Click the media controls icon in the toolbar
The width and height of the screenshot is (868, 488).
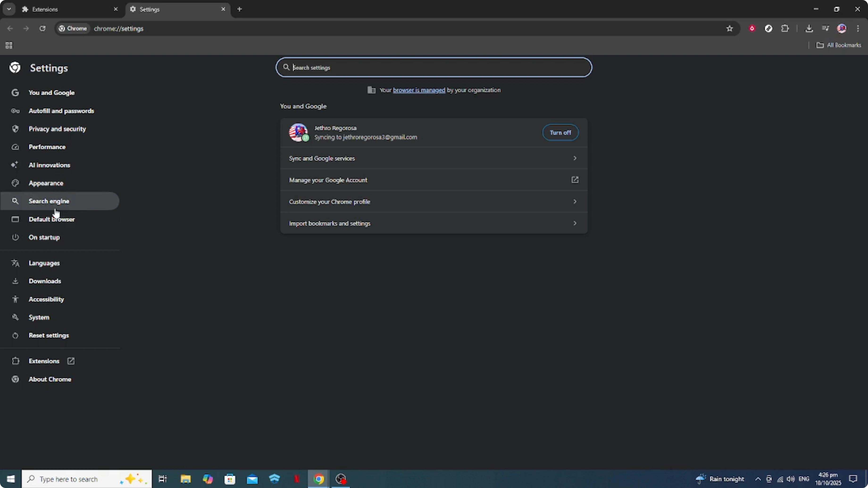pos(825,29)
